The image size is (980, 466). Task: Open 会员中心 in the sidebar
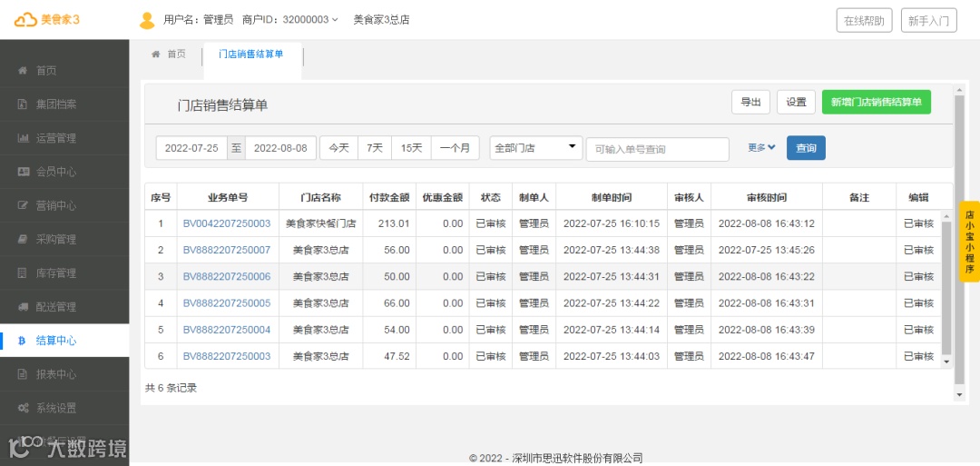[x=64, y=172]
